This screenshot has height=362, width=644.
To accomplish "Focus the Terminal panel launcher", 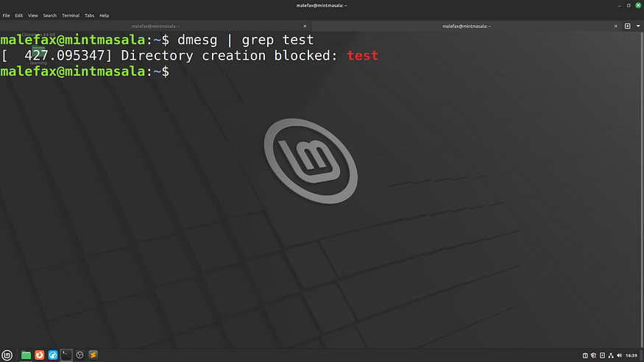I will click(x=66, y=355).
